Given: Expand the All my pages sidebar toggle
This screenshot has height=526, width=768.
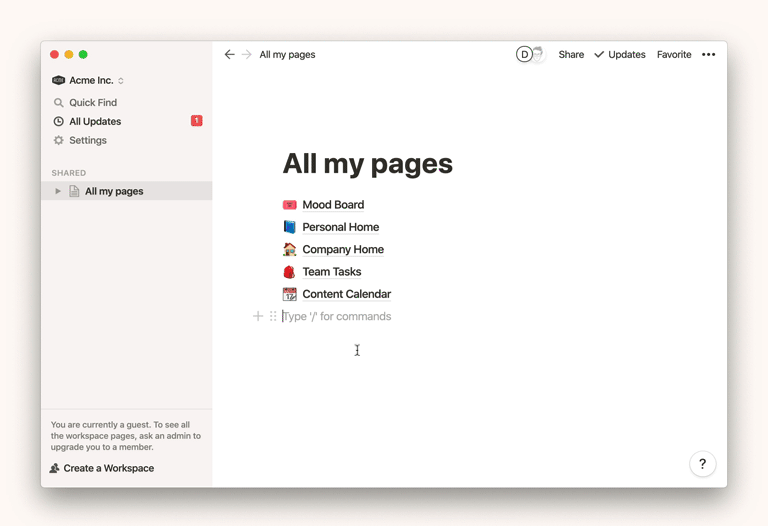Looking at the screenshot, I should (x=58, y=191).
